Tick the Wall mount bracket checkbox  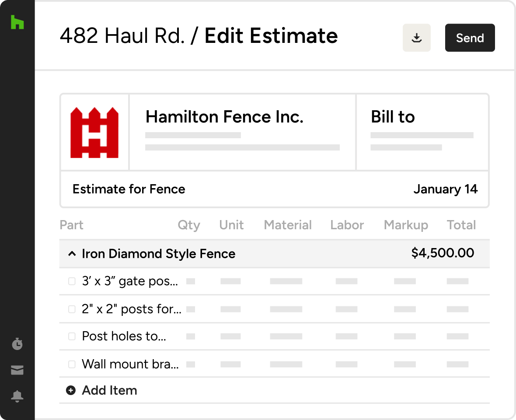72,364
